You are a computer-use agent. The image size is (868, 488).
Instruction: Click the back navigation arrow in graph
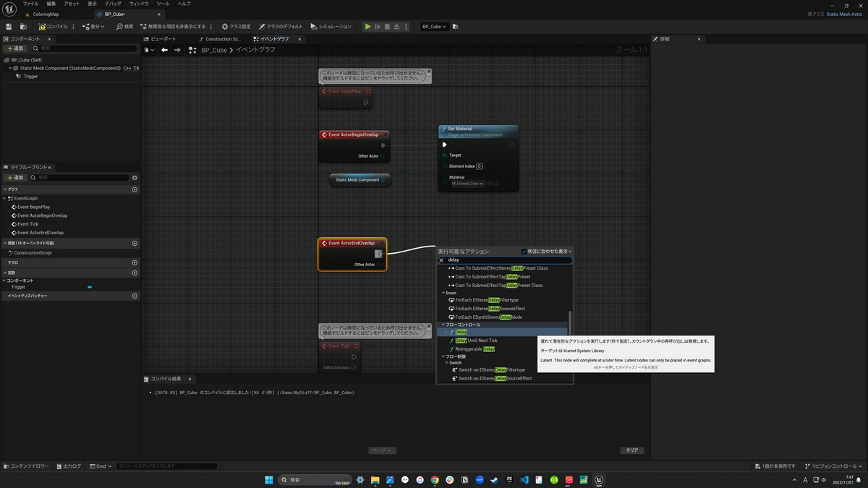[x=164, y=50]
